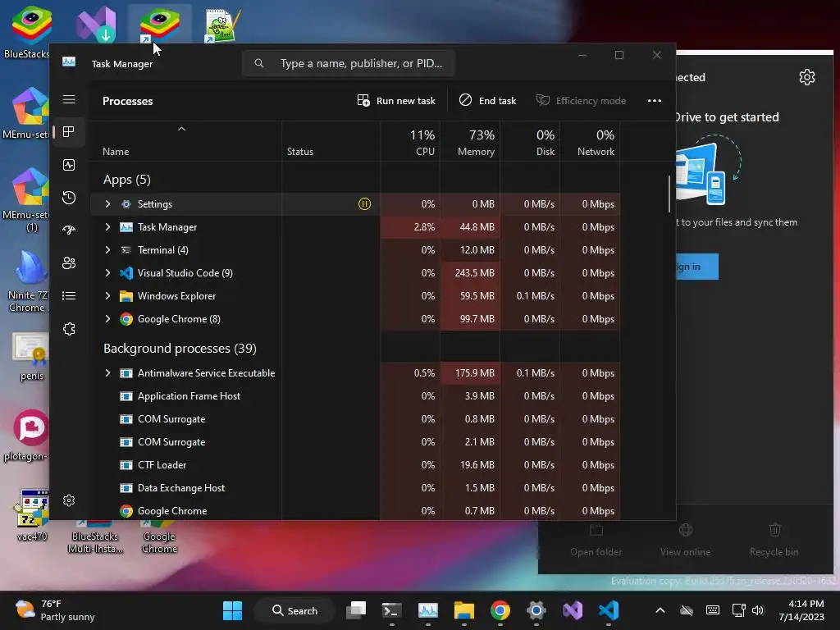
Task: Open the Settings gear taskbar icon
Action: [536, 610]
